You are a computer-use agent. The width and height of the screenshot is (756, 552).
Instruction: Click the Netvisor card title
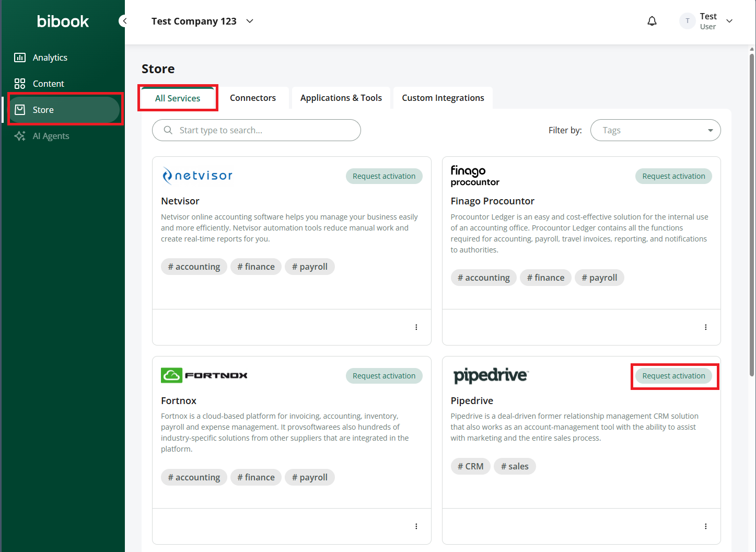coord(180,201)
